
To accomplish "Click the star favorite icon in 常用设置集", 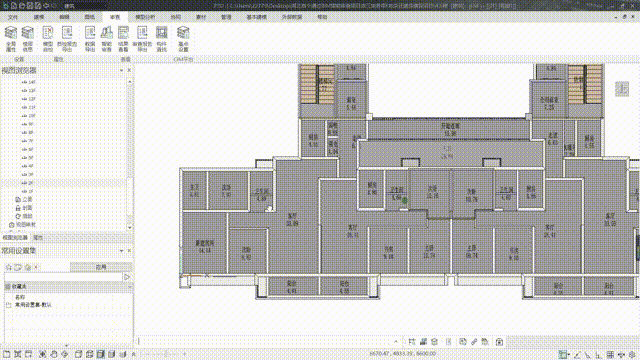I will pos(9,267).
